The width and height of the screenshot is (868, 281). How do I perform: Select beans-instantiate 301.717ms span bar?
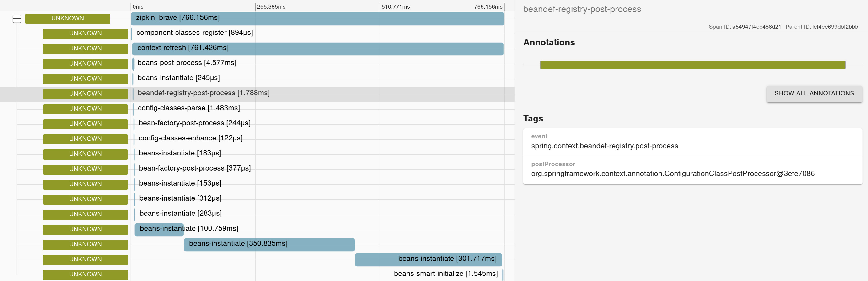click(x=428, y=260)
